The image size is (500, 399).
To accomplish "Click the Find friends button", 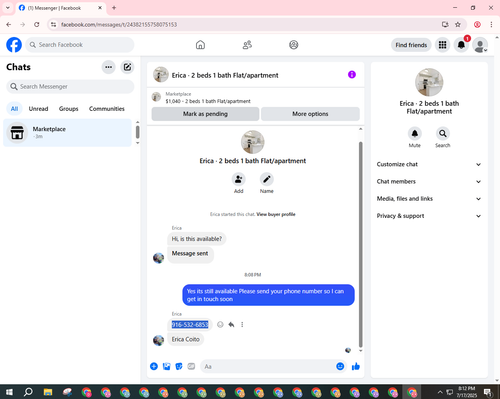I will 411,45.
